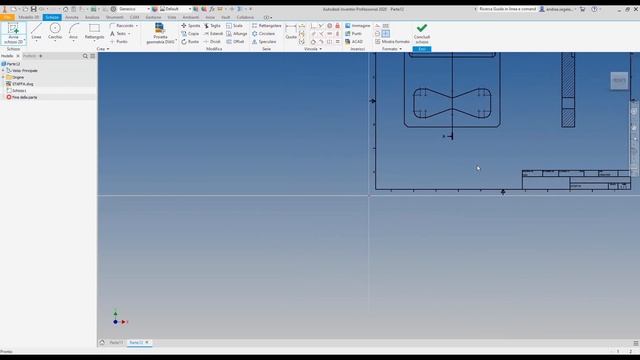Screen dimensions: 640x360
Task: Toggle the highlighted centerline format button
Action: coord(386,33)
